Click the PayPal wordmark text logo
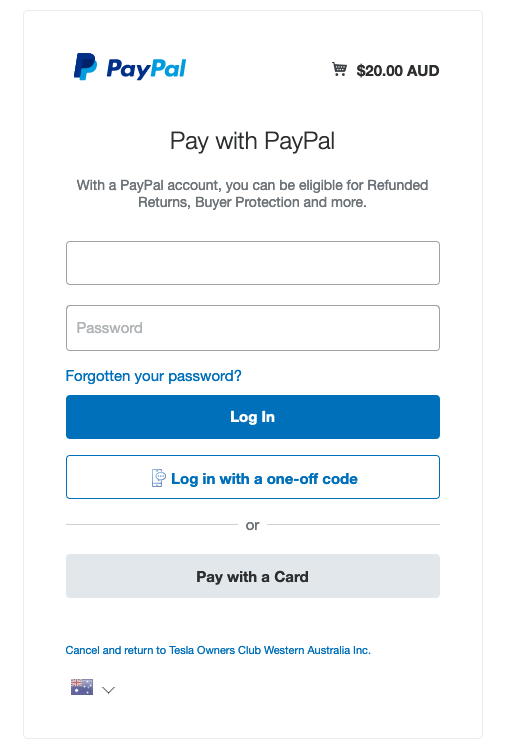 (146, 69)
